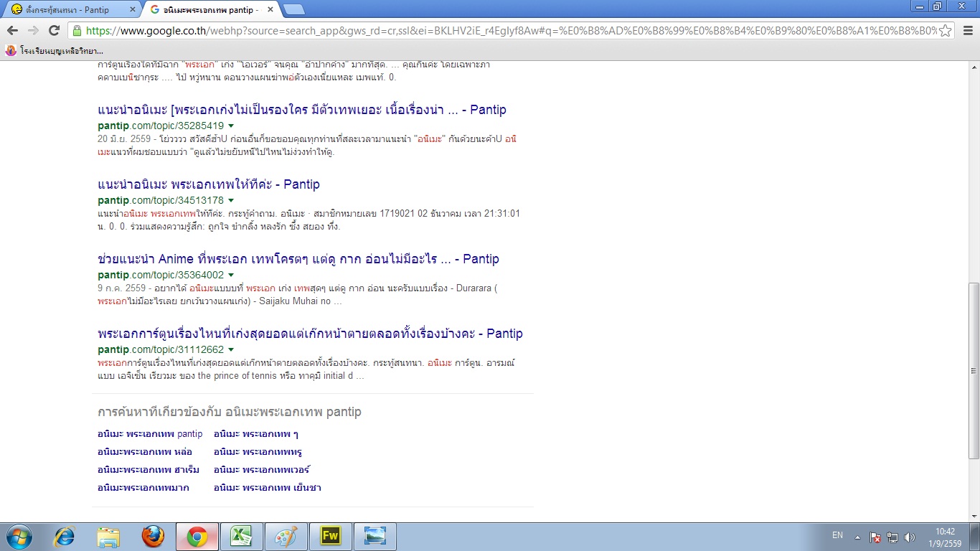
Task: Open the picture viewer taskbar icon
Action: (x=375, y=537)
